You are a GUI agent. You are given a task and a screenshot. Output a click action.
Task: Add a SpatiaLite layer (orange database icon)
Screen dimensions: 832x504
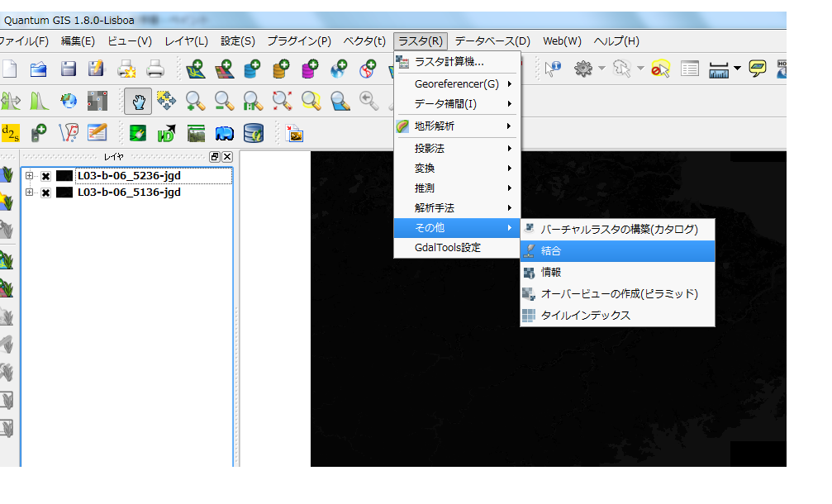point(281,69)
